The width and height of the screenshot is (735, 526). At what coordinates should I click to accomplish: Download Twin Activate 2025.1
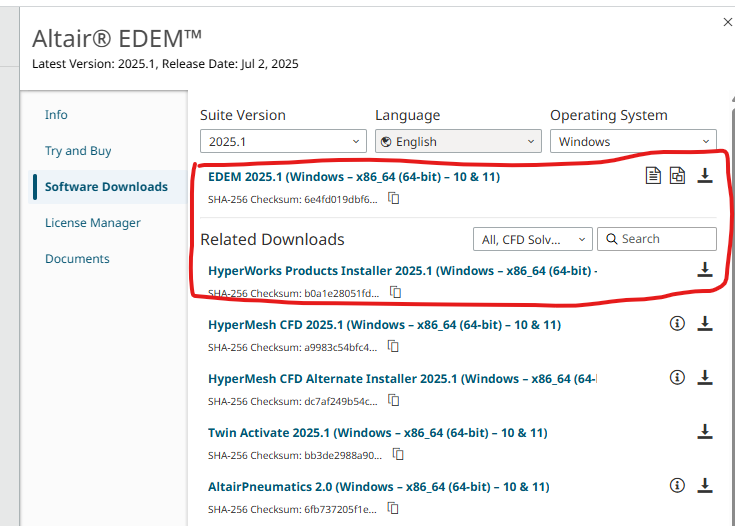pos(705,431)
